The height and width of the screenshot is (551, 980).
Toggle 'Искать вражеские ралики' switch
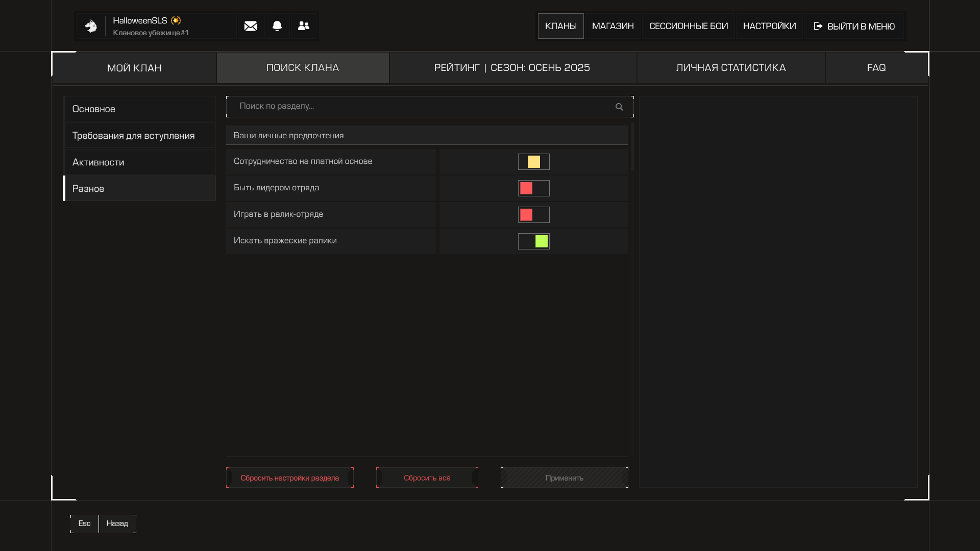(x=534, y=241)
